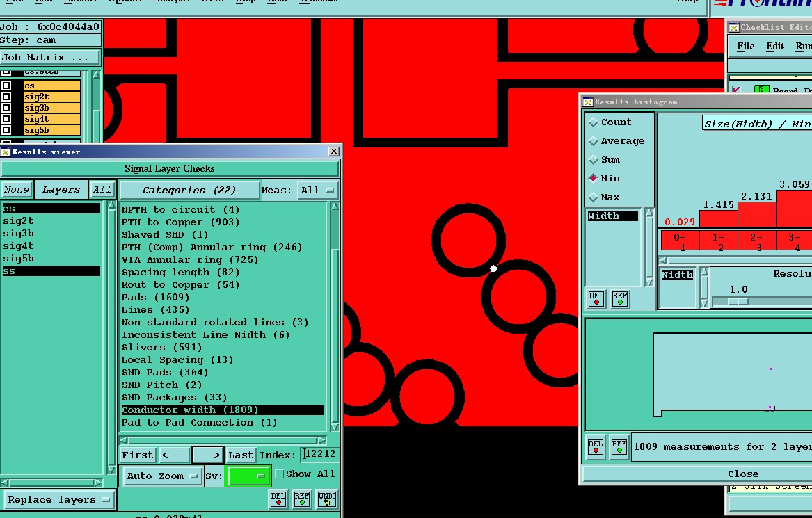812x518 pixels.
Task: Open the Meas All dropdown
Action: click(318, 191)
